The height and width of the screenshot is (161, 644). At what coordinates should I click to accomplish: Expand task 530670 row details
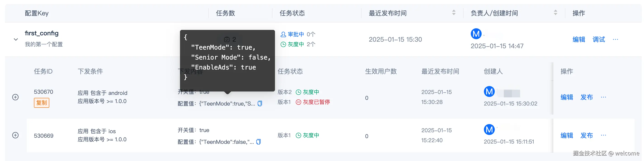16,97
